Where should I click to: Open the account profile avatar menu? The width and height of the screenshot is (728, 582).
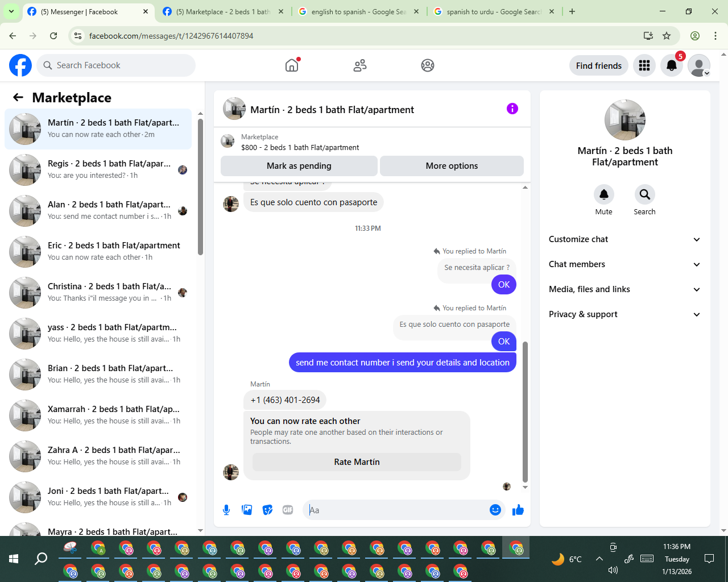[x=699, y=65]
